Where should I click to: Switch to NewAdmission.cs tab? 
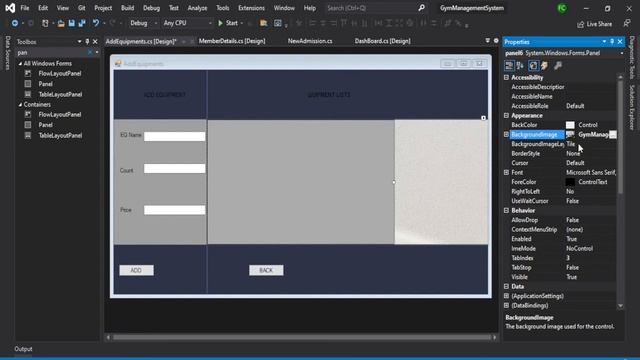310,41
